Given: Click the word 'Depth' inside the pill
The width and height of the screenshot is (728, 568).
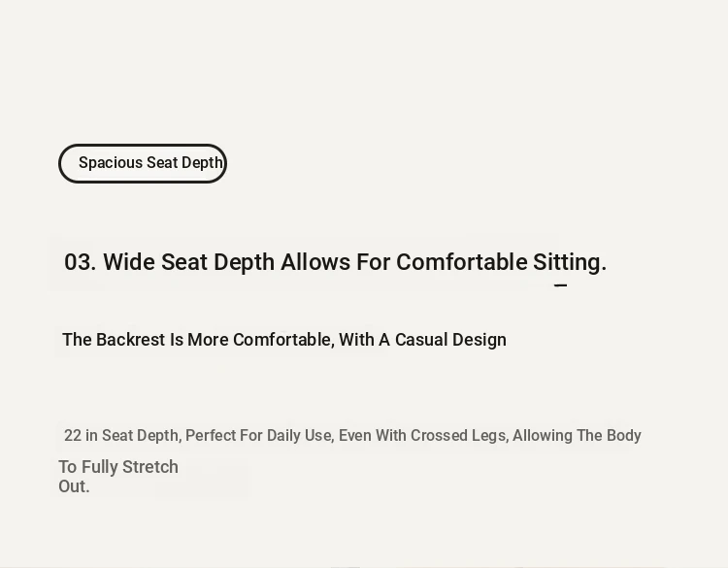Looking at the screenshot, I should (202, 163).
